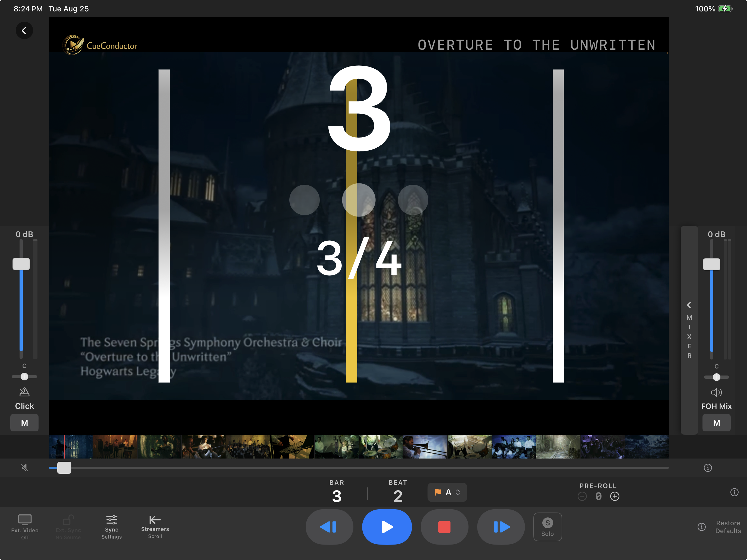
Task: Open info icon beside the timeline scrubber
Action: (707, 467)
